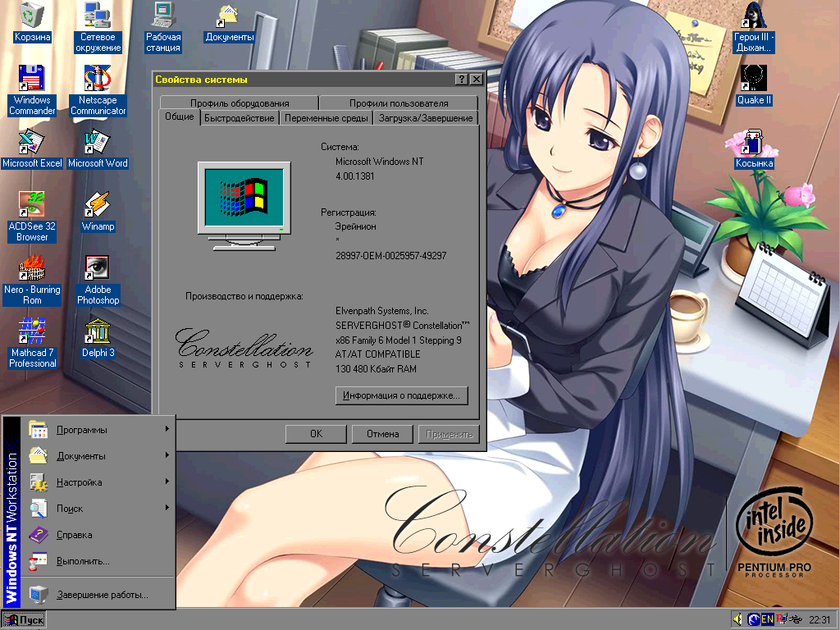Image resolution: width=840 pixels, height=630 pixels.
Task: Click the registered name Эрейнион
Action: click(x=356, y=226)
